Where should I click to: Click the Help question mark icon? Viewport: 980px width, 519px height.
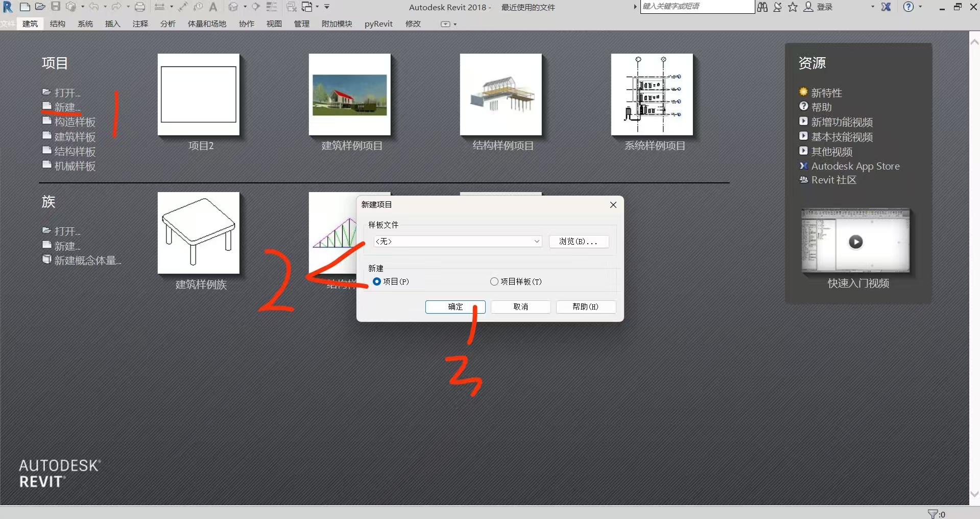coord(909,7)
